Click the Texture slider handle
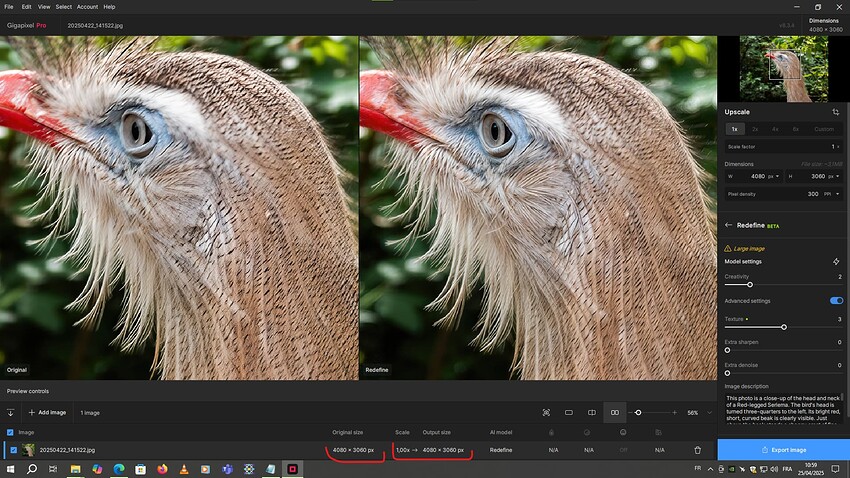The width and height of the screenshot is (850, 478). pos(783,327)
